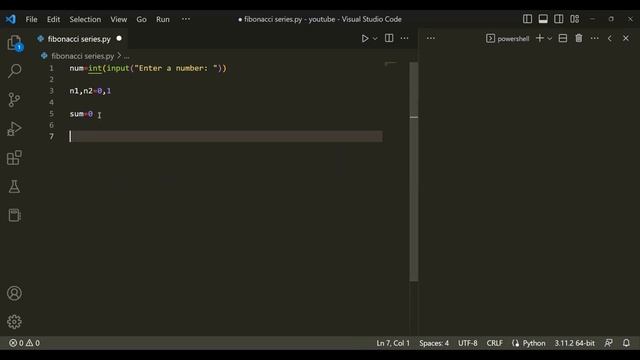
Task: Change end of line via CRLF
Action: (x=494, y=343)
